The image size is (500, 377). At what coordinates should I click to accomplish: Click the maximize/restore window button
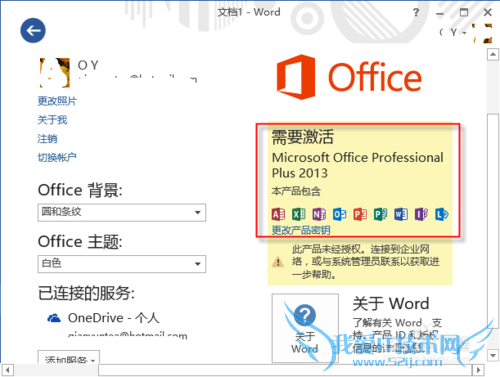[x=464, y=13]
